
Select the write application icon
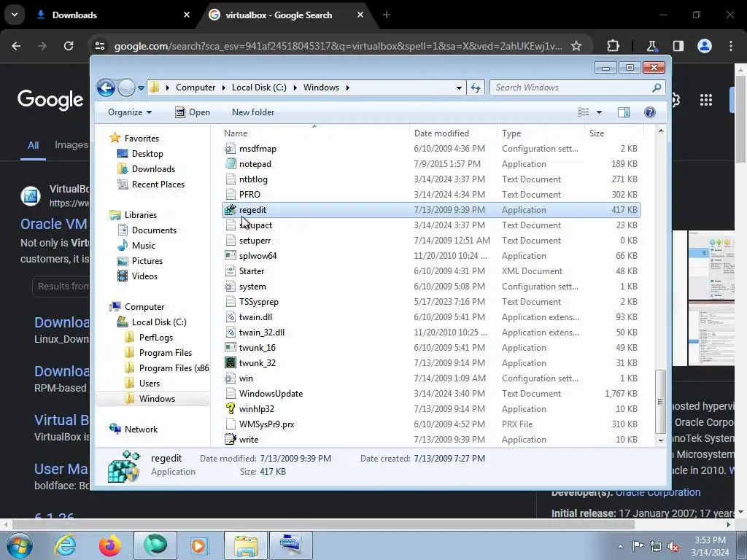[x=230, y=440]
